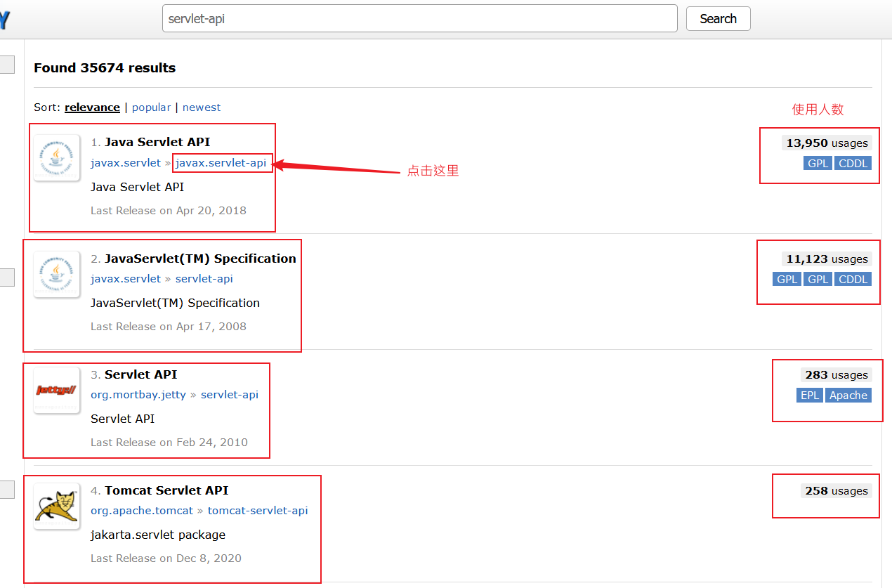
Task: Open the tomcat-servlet-api artifact link
Action: click(x=258, y=511)
